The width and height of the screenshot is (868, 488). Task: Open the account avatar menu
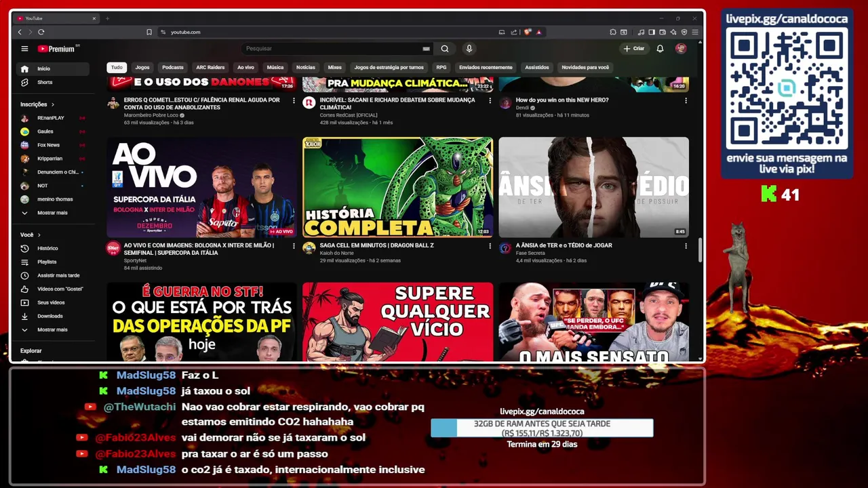pyautogui.click(x=681, y=49)
